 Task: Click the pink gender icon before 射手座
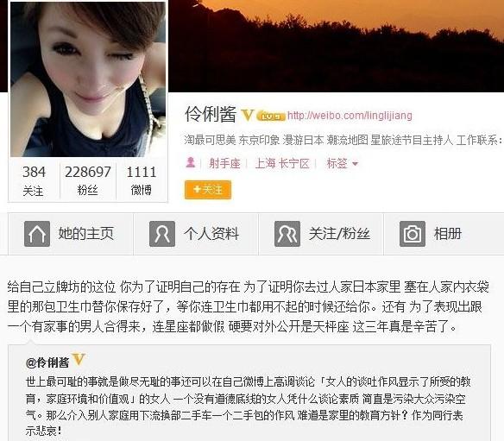coord(190,162)
